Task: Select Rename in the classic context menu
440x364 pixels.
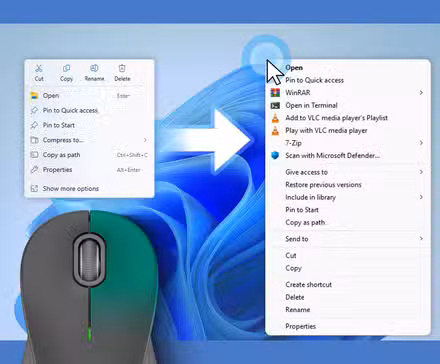Action: tap(298, 310)
